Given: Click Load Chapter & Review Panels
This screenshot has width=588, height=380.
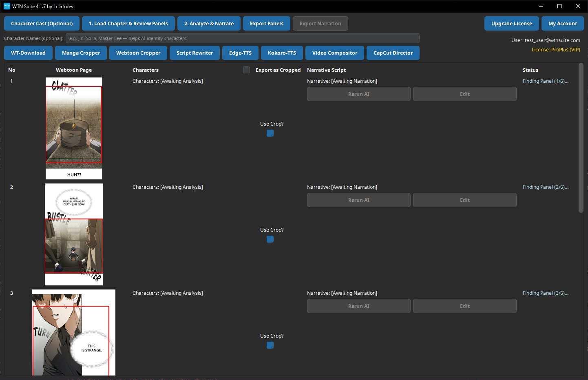Looking at the screenshot, I should (x=128, y=23).
